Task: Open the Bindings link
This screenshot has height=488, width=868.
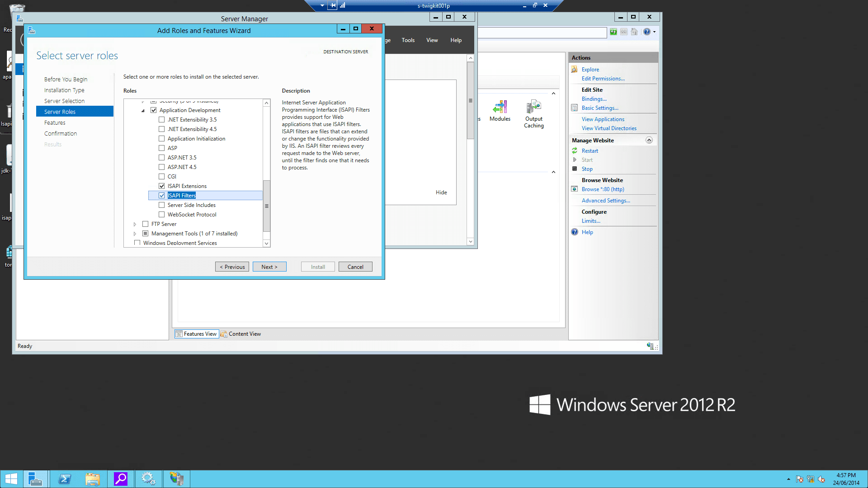Action: 594,99
